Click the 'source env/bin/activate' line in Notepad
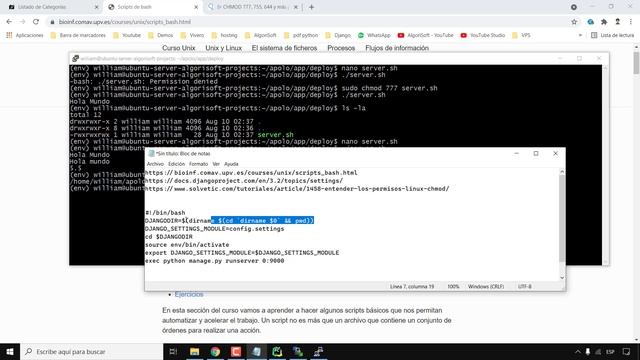640x360 pixels. pos(187,244)
